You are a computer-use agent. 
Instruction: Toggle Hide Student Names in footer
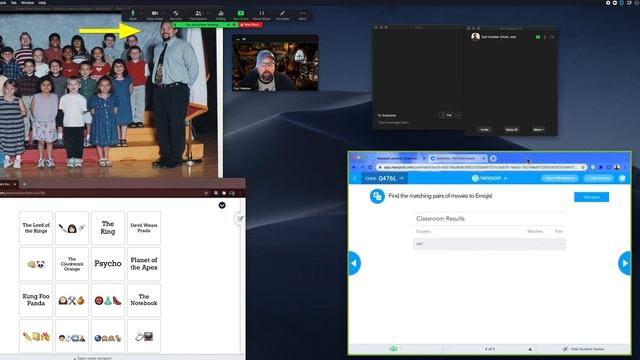[x=584, y=349]
